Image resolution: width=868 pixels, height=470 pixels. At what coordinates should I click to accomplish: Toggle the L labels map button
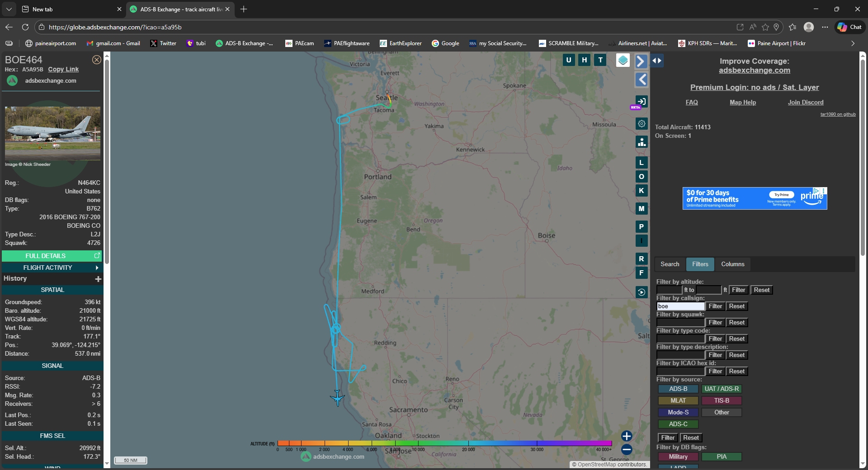click(642, 163)
